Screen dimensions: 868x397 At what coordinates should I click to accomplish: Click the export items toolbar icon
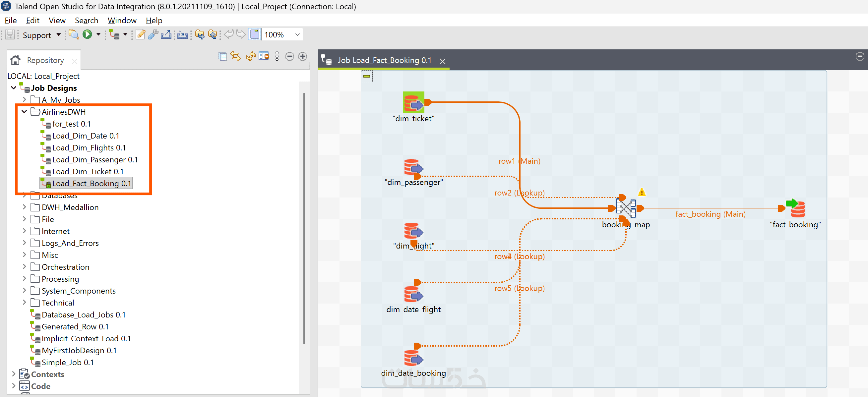tap(166, 34)
